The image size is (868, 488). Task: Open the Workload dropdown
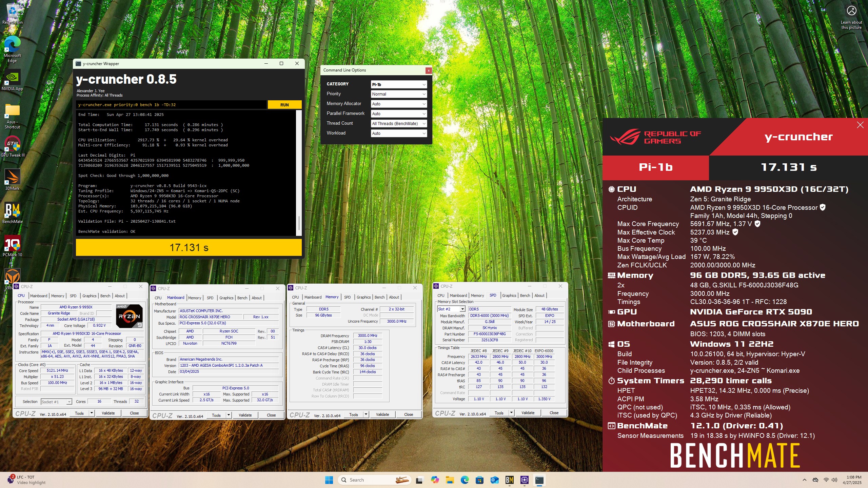coord(399,134)
